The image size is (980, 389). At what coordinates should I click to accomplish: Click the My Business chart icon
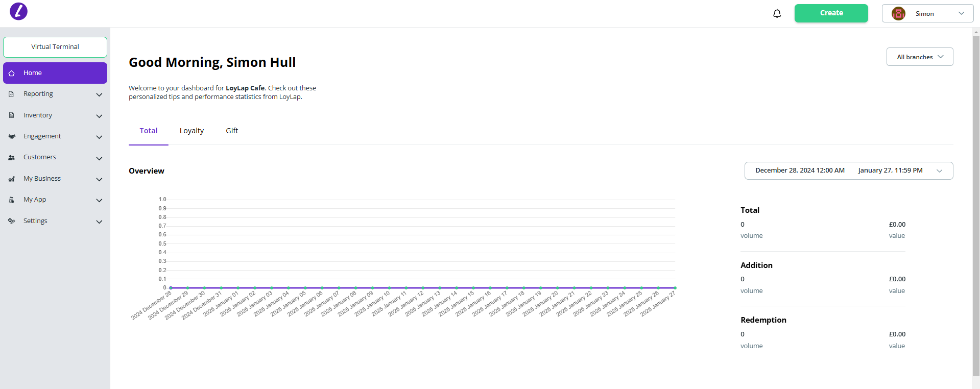(11, 179)
